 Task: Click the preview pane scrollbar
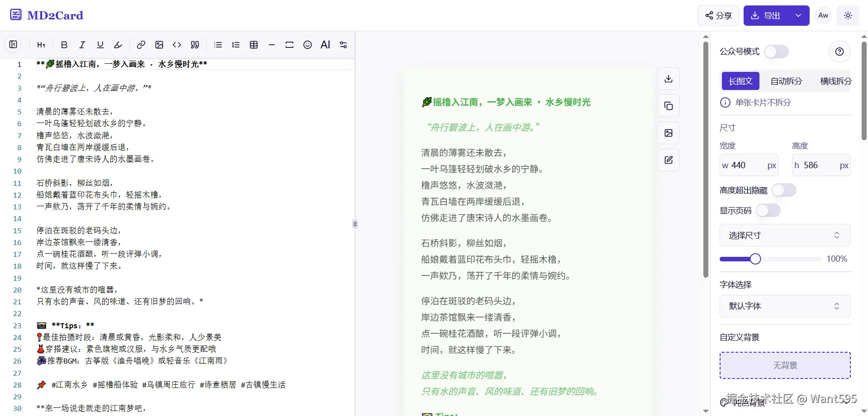[x=706, y=160]
